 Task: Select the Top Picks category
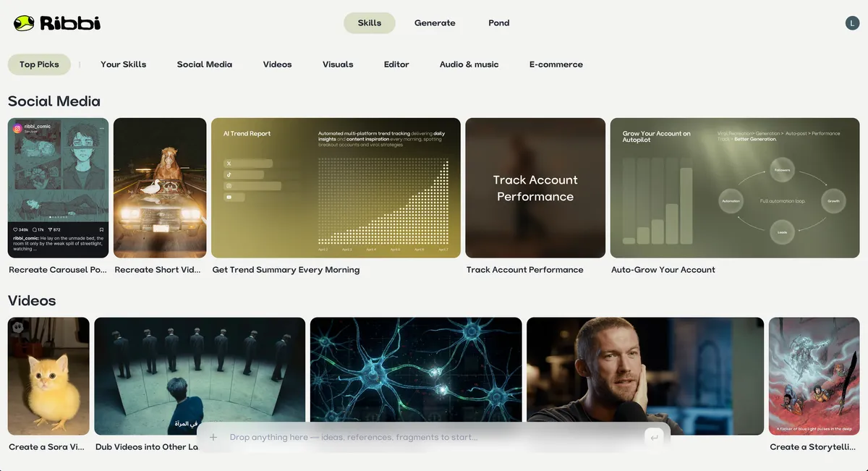click(39, 64)
